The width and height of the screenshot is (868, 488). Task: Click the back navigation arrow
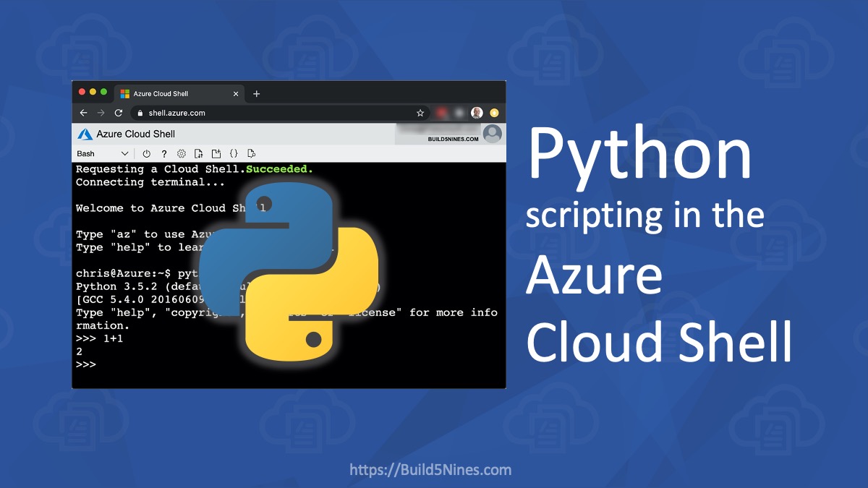pyautogui.click(x=83, y=113)
